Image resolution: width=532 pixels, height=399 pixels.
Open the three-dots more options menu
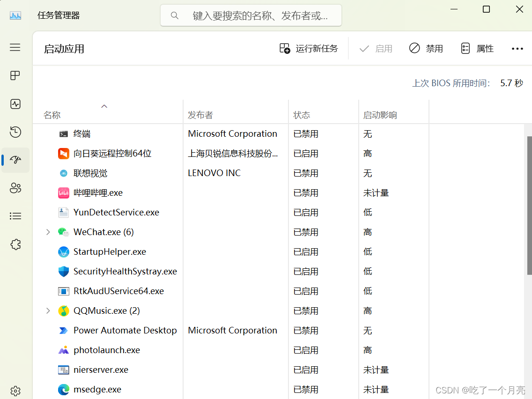click(x=517, y=49)
